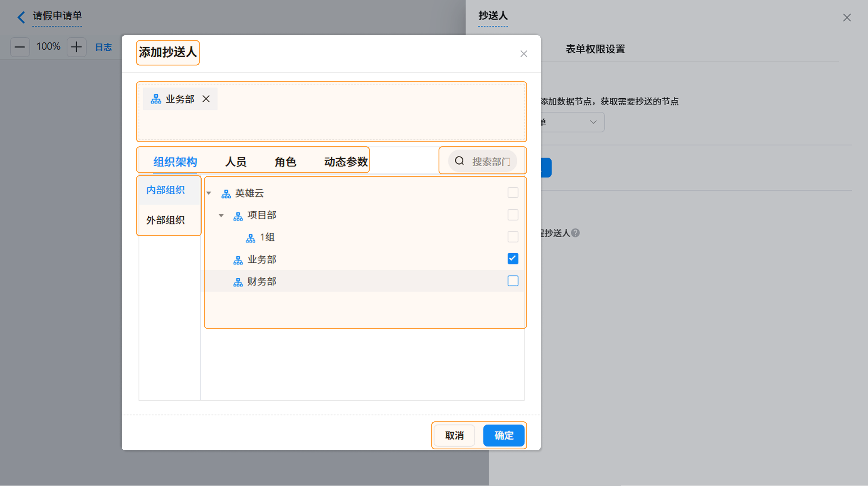
Task: Remove the 业务部 tag with its X
Action: [x=206, y=99]
